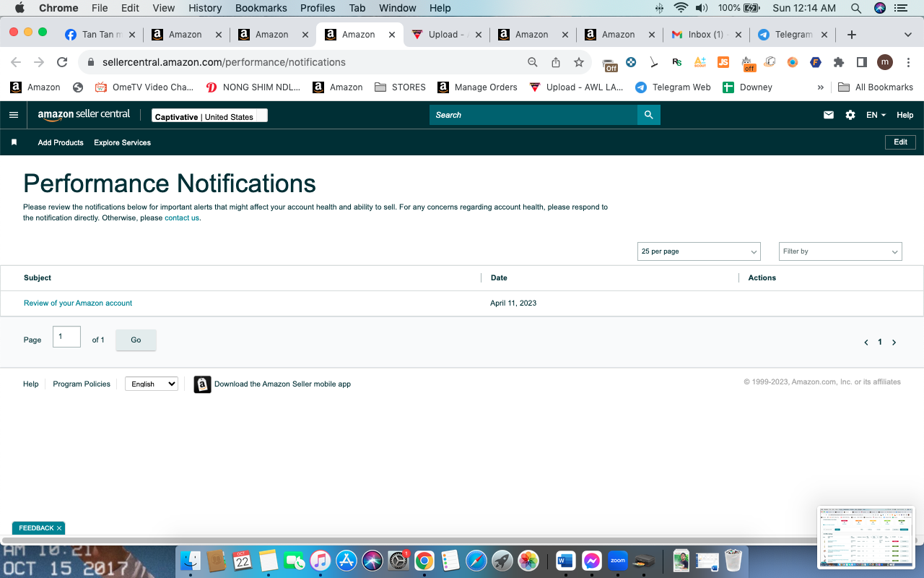Screen dimensions: 924x578
Task: Open the OmeTV Video Chat bookmark
Action: (x=144, y=87)
